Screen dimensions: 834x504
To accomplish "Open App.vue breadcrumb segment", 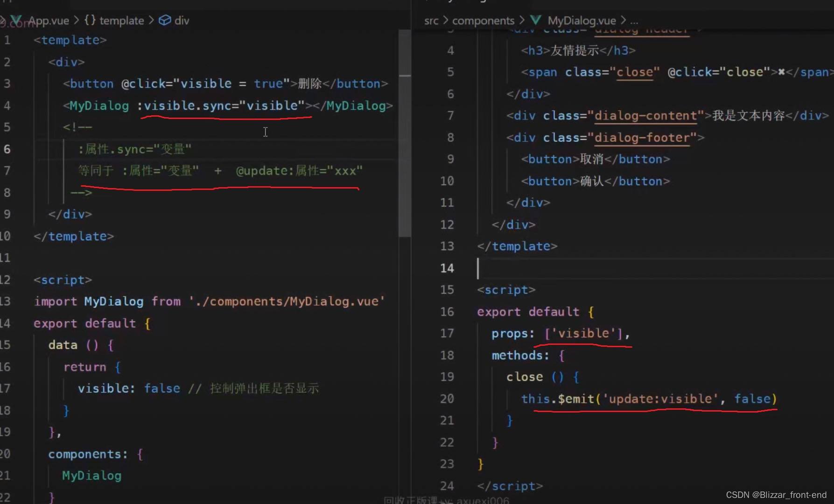I will (x=49, y=21).
